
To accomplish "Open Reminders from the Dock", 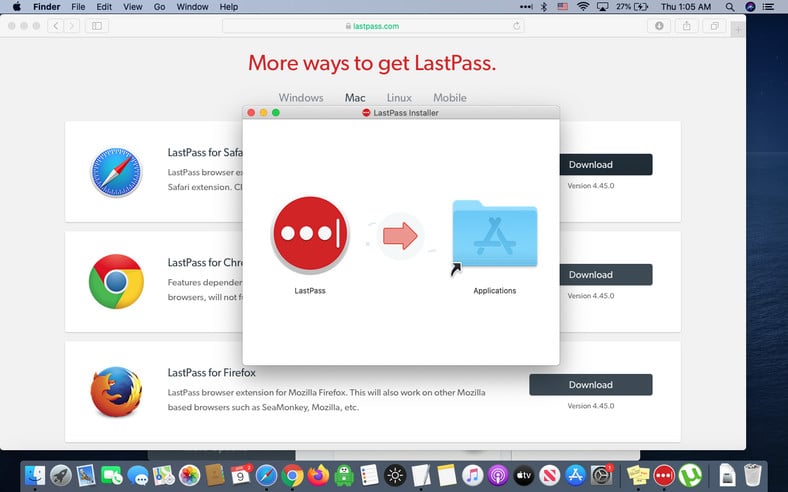I will click(369, 475).
